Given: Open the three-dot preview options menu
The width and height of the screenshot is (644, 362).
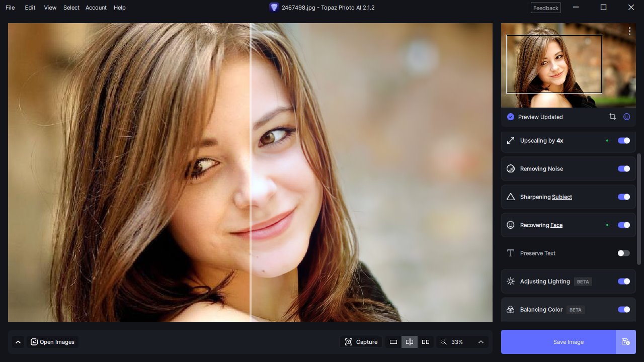Looking at the screenshot, I should pos(629,31).
